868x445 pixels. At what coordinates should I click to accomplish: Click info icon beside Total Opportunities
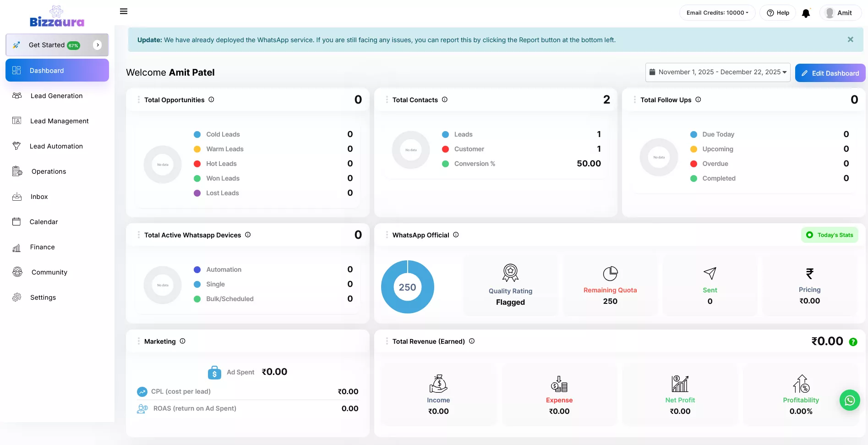[211, 99]
